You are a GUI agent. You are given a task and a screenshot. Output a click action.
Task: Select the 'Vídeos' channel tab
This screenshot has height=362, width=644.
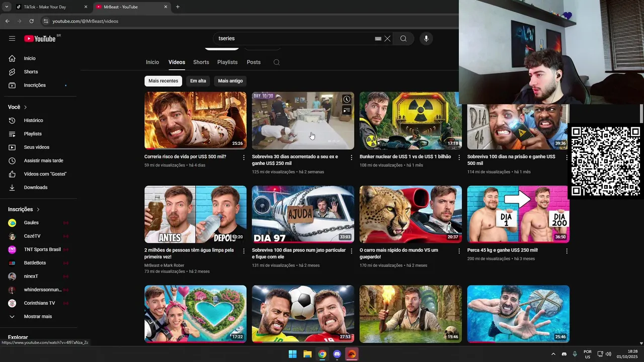point(177,62)
